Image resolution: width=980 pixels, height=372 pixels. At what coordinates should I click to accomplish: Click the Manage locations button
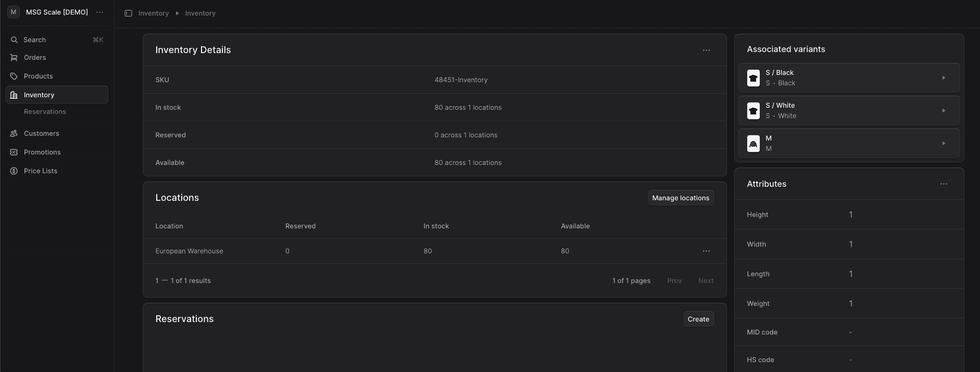pyautogui.click(x=681, y=198)
